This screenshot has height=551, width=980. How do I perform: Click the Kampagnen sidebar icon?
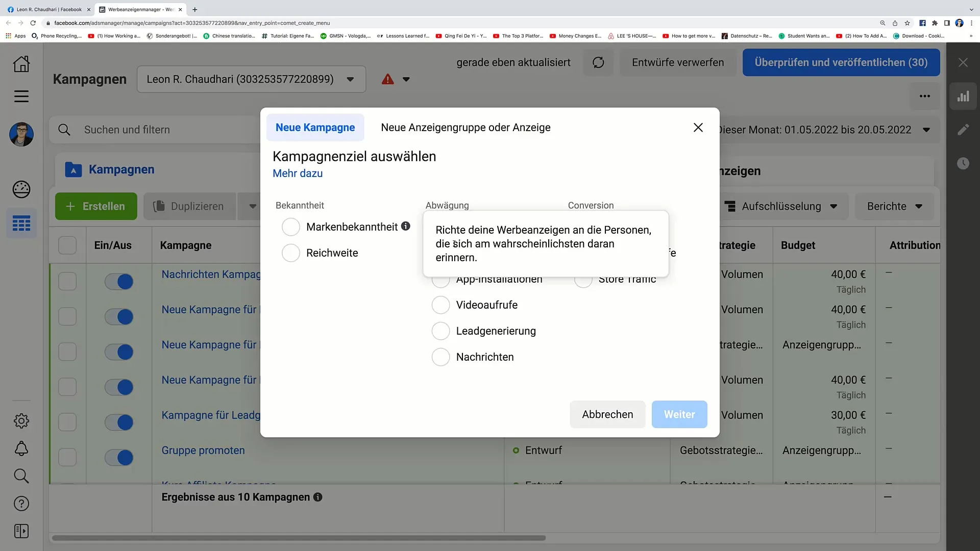21,224
